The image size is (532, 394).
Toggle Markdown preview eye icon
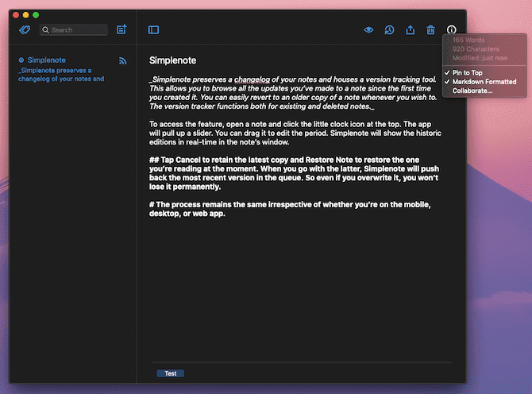(368, 30)
